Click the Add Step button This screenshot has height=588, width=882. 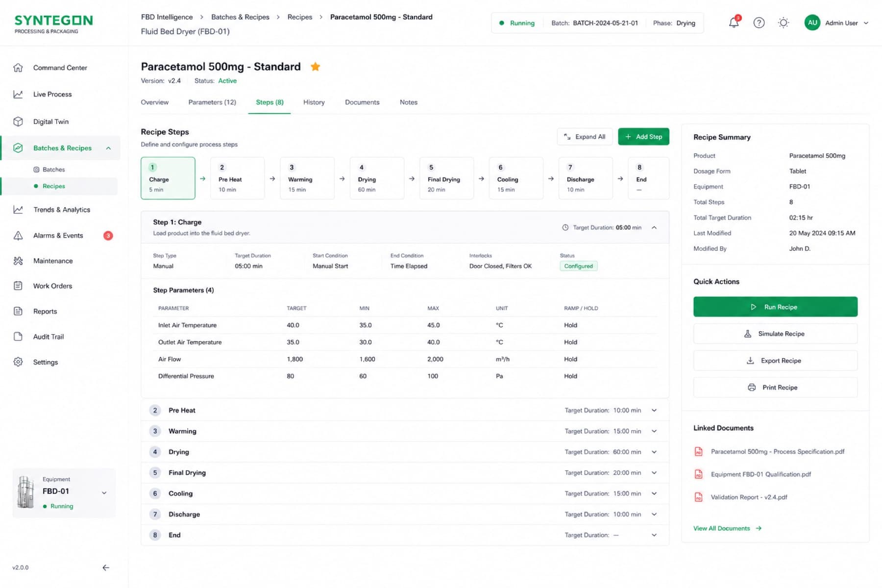tap(643, 137)
